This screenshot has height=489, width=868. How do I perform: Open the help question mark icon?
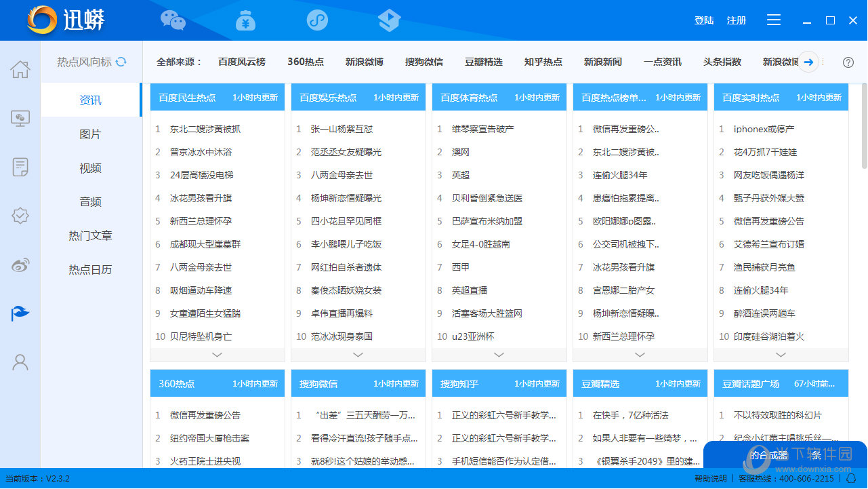click(848, 62)
